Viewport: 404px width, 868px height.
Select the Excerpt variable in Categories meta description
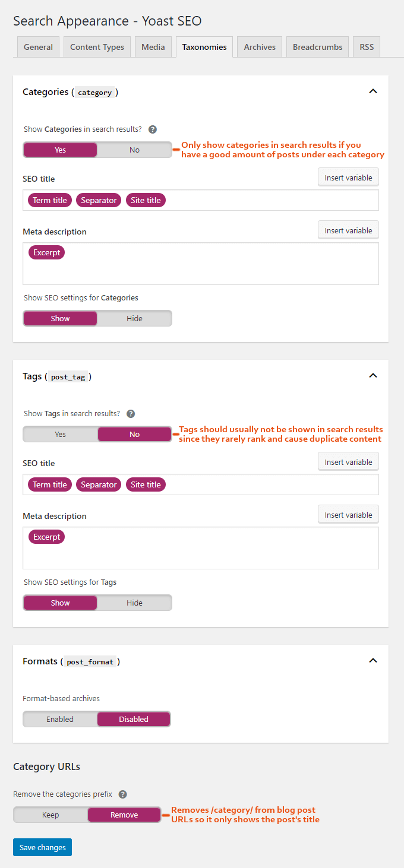pos(46,252)
